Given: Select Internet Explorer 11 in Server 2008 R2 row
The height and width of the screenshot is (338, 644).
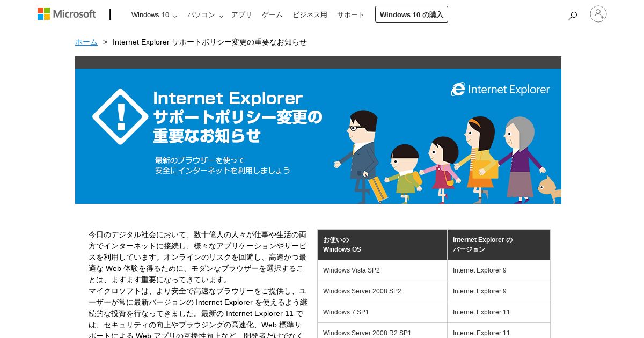Looking at the screenshot, I should (499, 332).
